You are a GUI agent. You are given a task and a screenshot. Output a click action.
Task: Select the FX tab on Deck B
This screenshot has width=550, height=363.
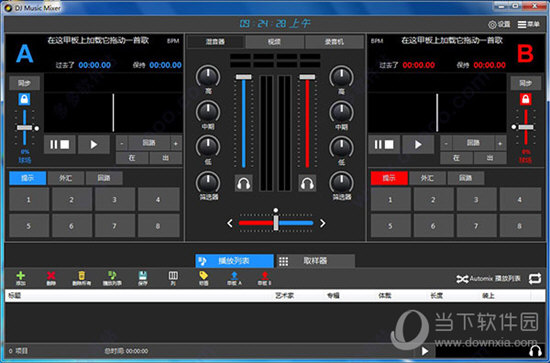pyautogui.click(x=428, y=178)
